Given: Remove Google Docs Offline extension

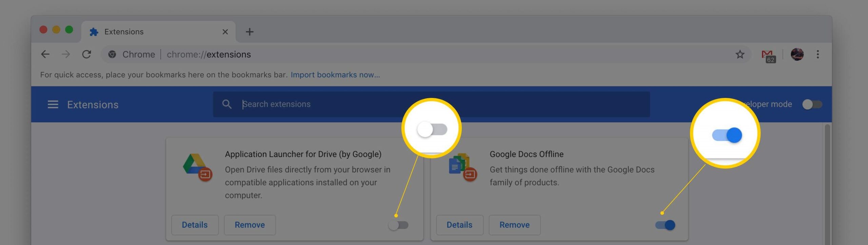Looking at the screenshot, I should [x=515, y=225].
